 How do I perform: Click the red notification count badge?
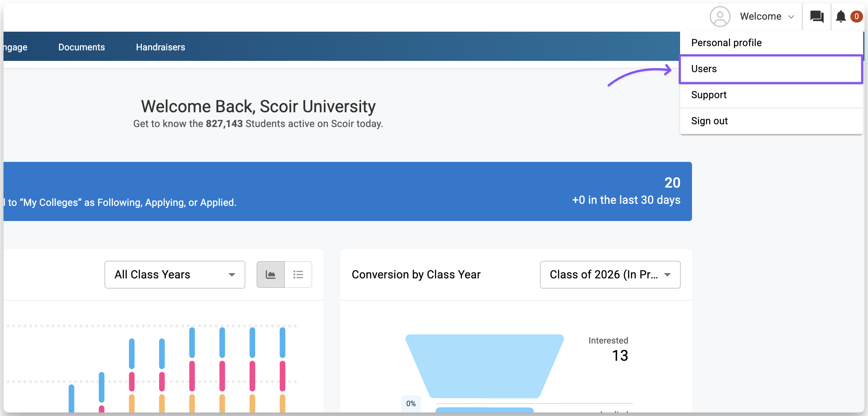coord(856,17)
